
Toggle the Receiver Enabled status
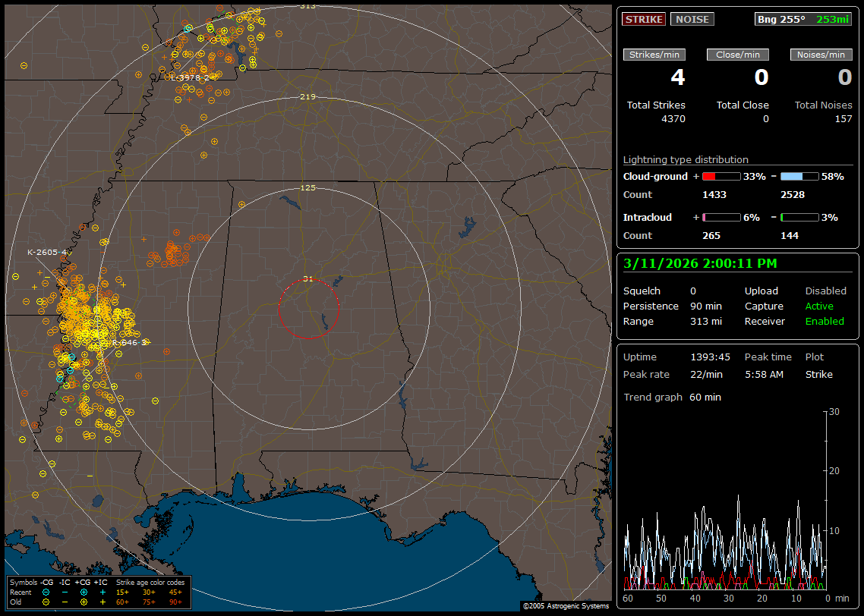point(825,321)
